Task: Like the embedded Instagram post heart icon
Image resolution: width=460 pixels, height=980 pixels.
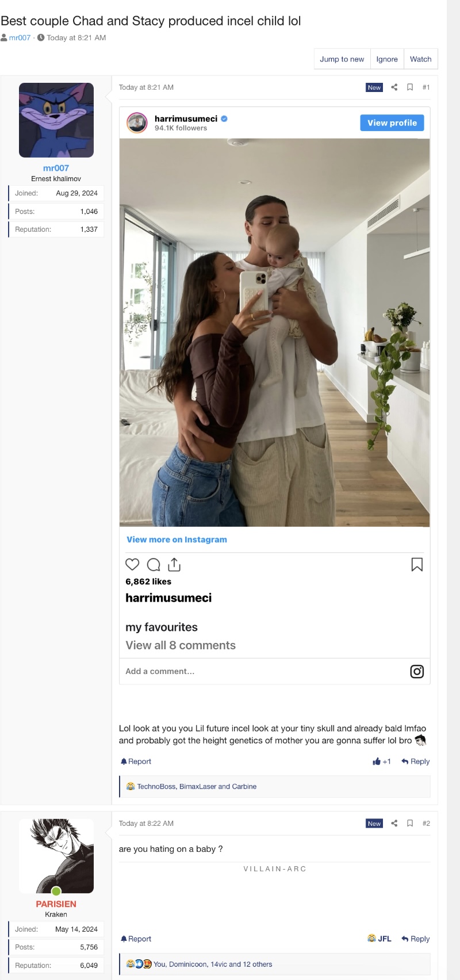Action: coord(132,564)
